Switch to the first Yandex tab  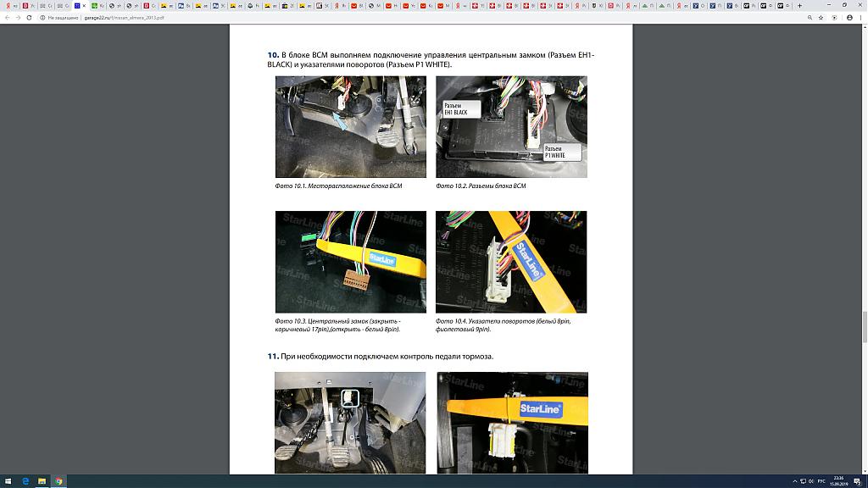(x=6, y=6)
